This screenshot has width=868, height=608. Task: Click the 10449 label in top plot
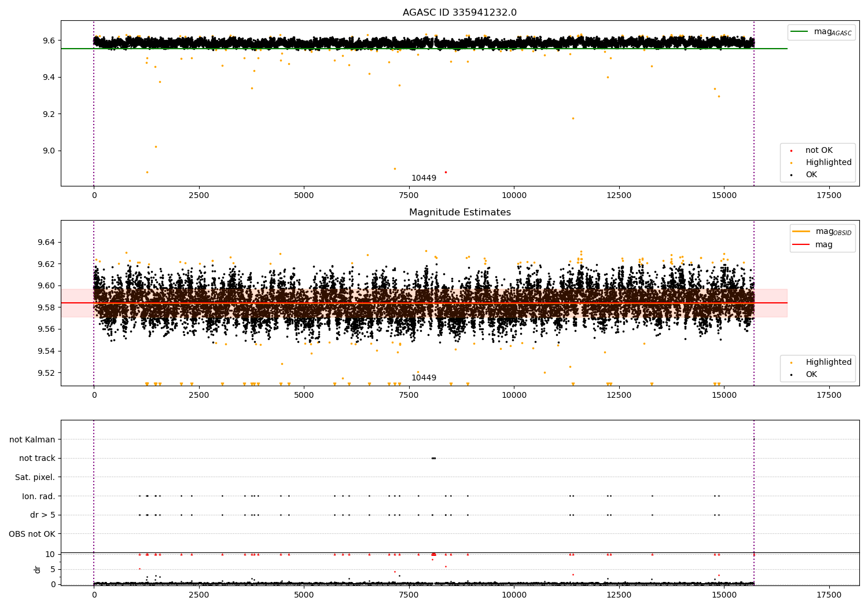pos(424,178)
